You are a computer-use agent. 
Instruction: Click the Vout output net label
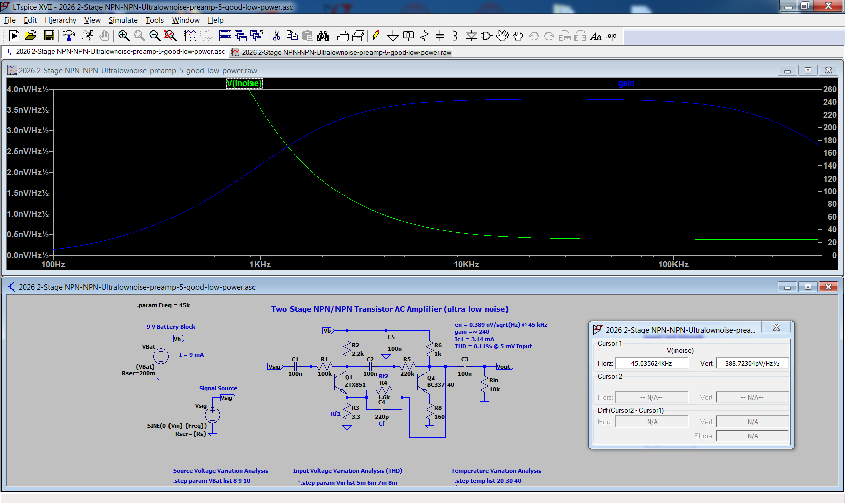[505, 367]
